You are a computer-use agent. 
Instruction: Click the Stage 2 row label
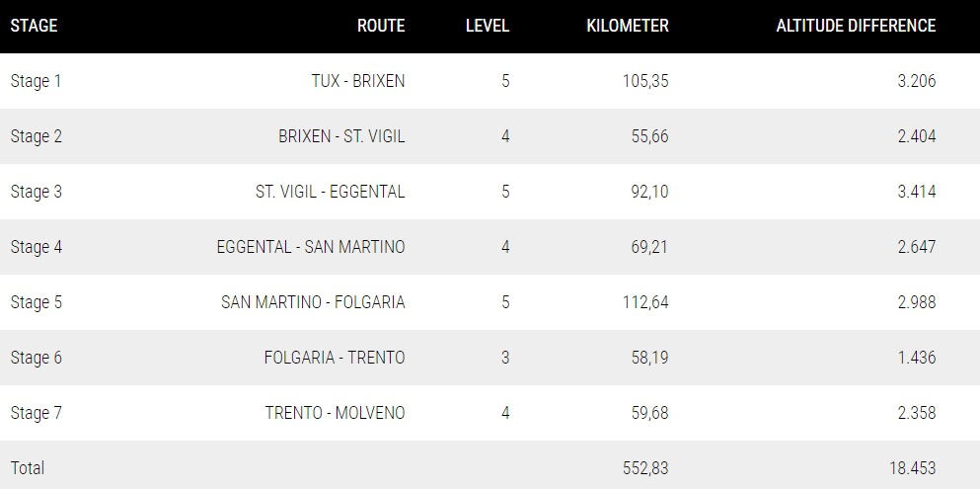37,136
